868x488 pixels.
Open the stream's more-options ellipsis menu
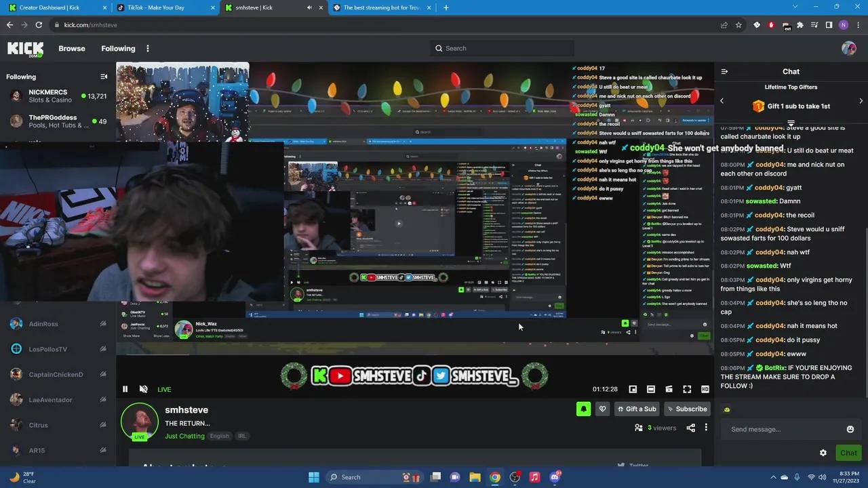pos(706,428)
